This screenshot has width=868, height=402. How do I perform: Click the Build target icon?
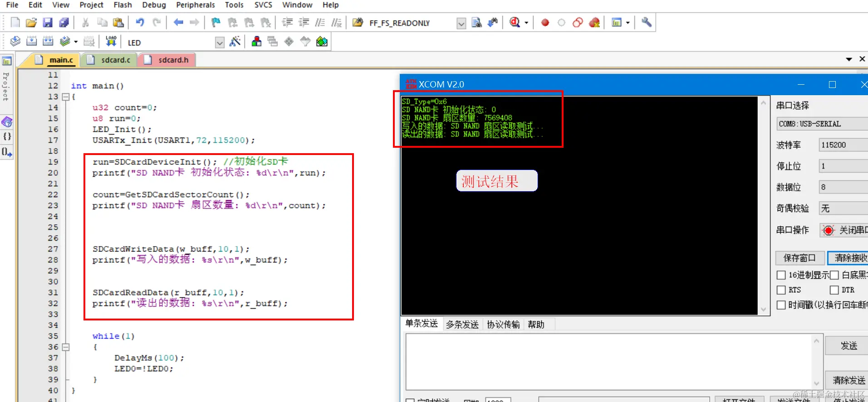[x=31, y=42]
